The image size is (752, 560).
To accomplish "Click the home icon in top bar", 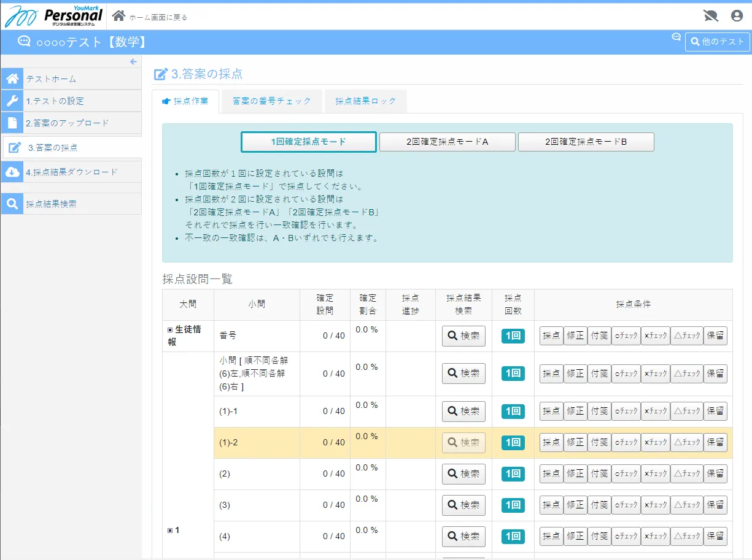I will (x=118, y=16).
